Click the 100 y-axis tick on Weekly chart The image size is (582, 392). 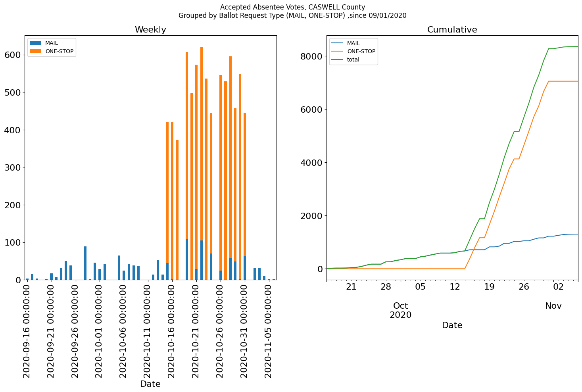coord(12,242)
